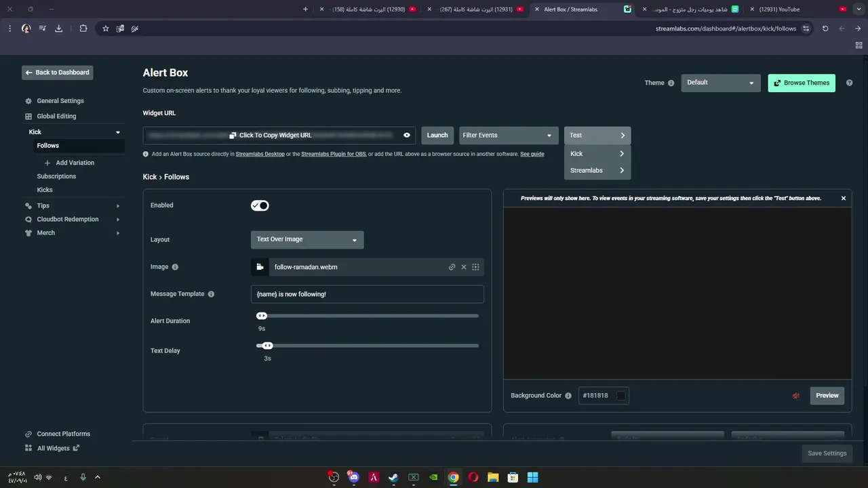Reload the page
This screenshot has height=488, width=868.
pyautogui.click(x=825, y=28)
